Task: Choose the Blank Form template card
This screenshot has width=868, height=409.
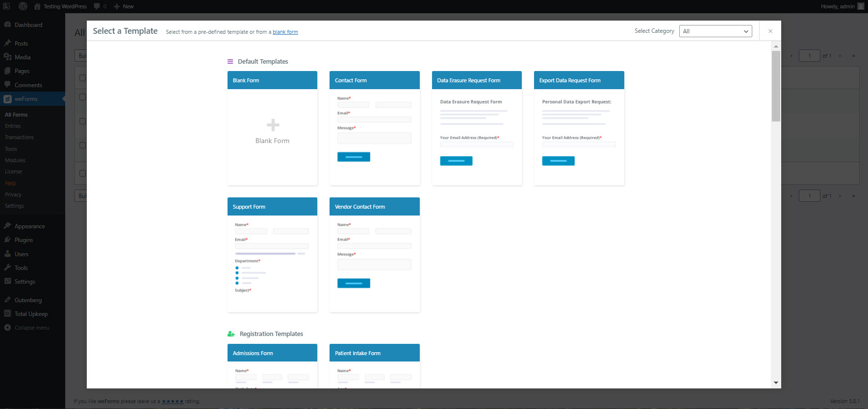Action: 272,128
